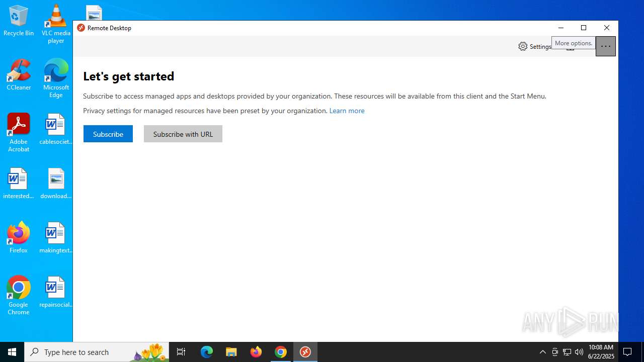Click Remote Desktop taskbar icon

305,352
